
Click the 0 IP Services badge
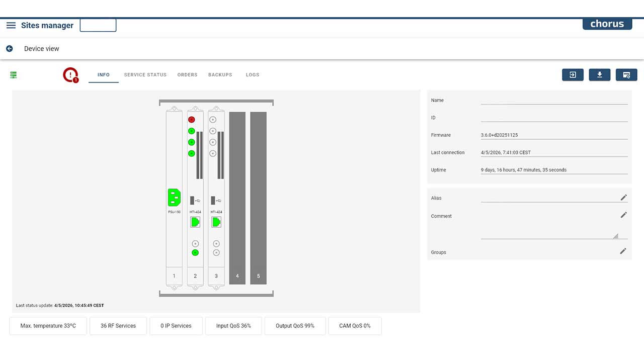coord(176,326)
